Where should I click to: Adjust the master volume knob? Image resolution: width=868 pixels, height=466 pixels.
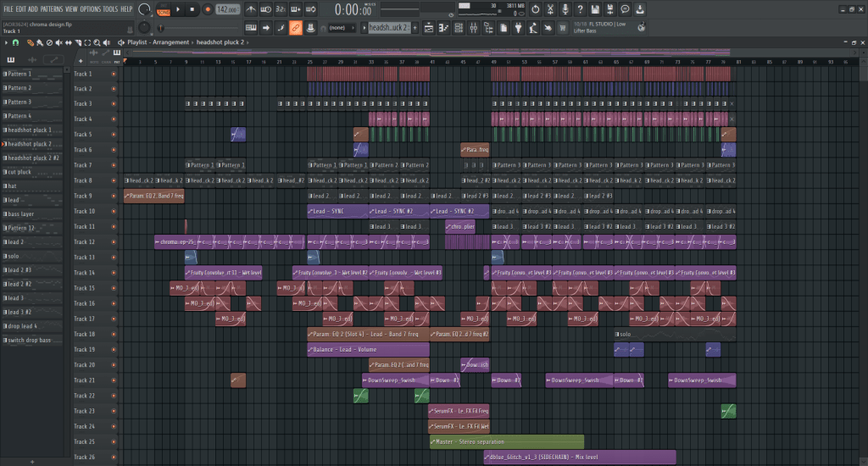click(x=144, y=9)
